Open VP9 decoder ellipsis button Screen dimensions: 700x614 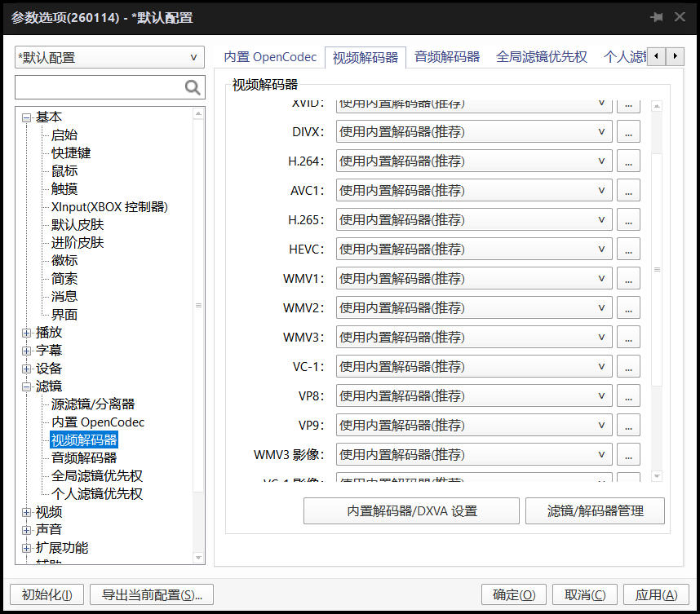(627, 426)
